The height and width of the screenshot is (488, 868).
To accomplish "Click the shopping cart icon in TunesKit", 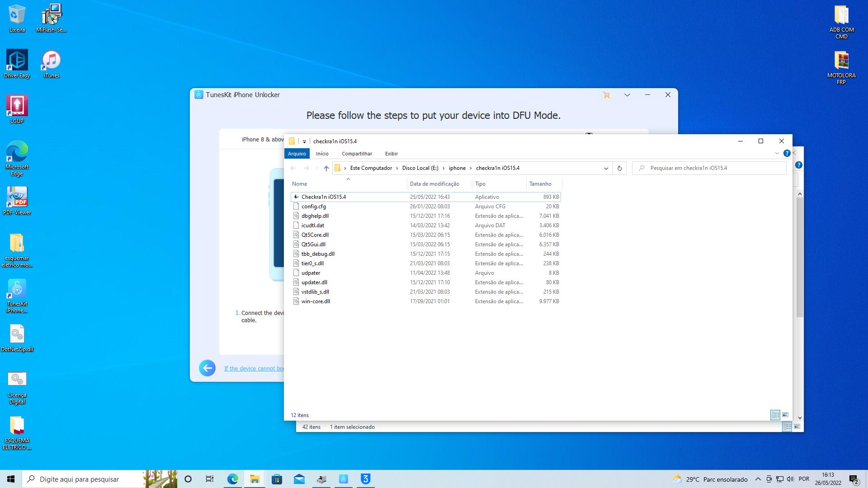I will [x=606, y=95].
